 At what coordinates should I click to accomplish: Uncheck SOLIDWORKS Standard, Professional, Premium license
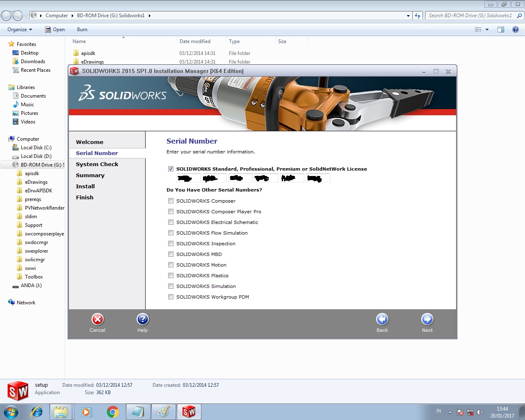pos(171,169)
